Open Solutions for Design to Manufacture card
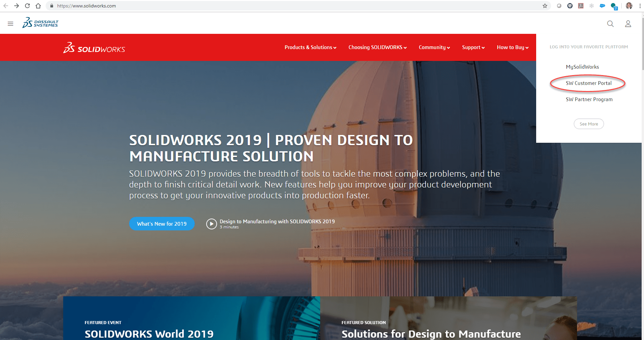 click(431, 334)
